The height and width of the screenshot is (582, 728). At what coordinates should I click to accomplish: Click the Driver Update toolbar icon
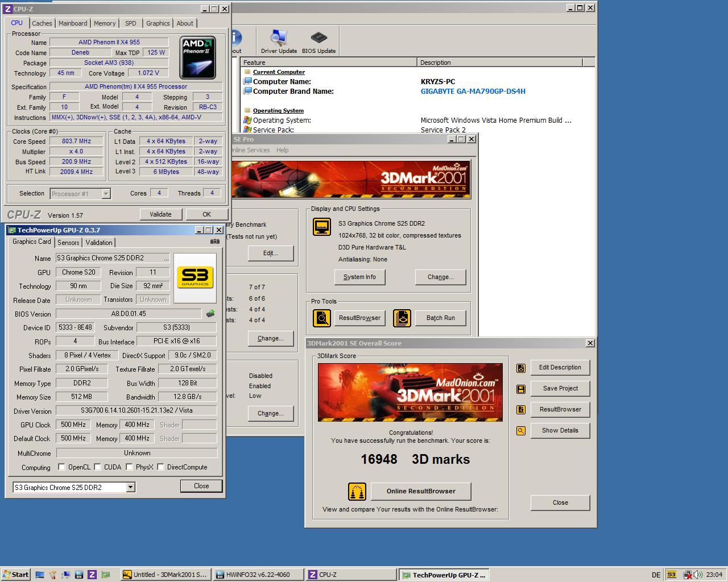coord(278,39)
